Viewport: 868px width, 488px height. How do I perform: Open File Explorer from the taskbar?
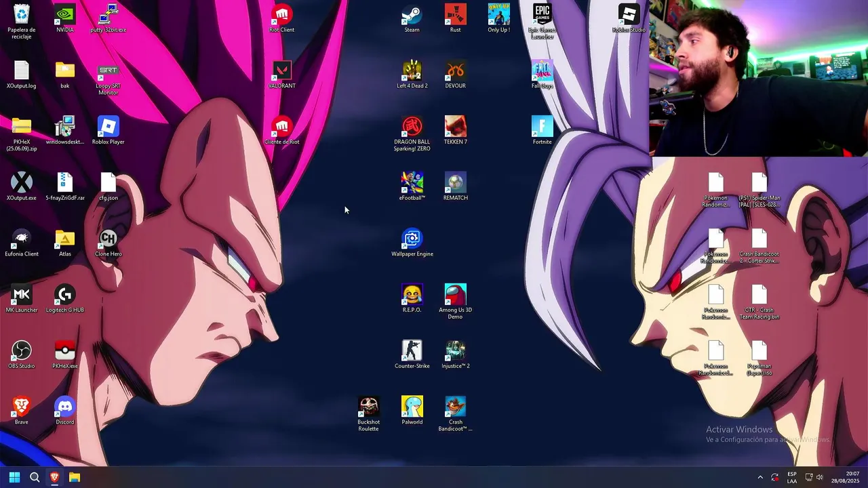click(x=75, y=477)
